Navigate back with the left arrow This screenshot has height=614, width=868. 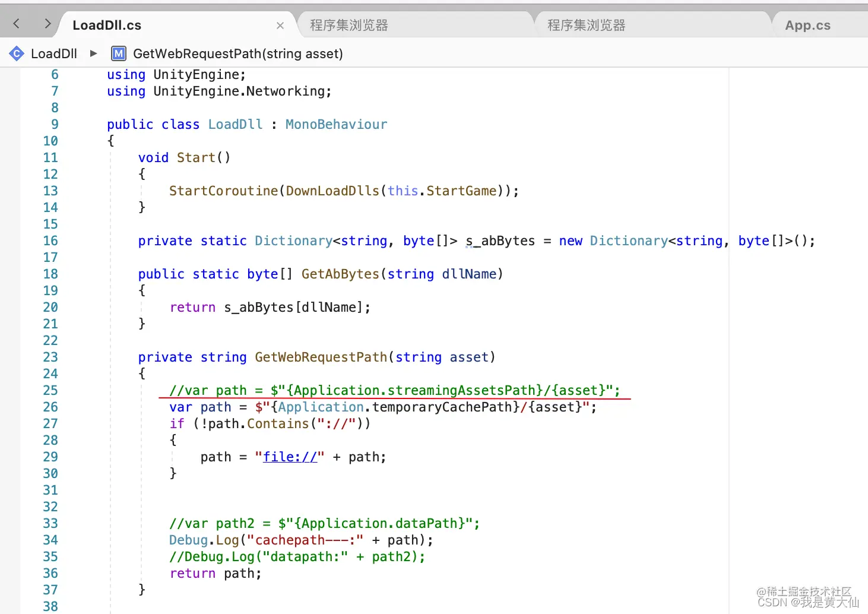tap(17, 24)
